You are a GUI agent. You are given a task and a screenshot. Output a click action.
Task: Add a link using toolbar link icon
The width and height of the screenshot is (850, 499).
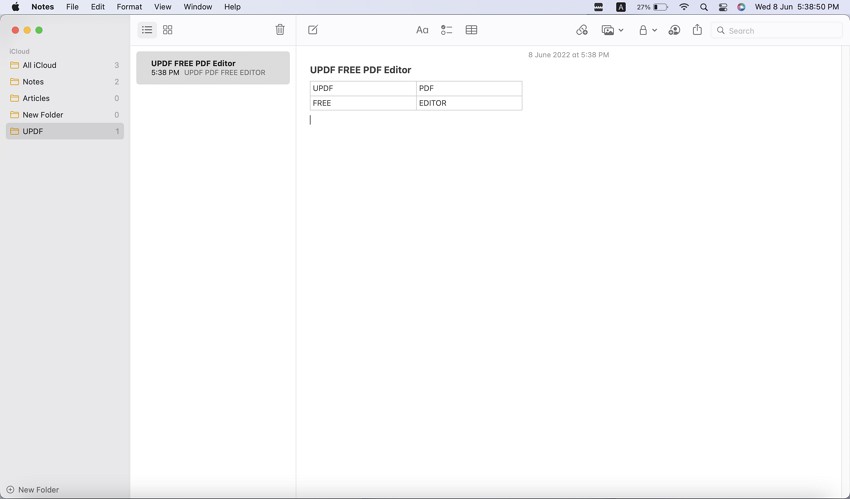click(582, 30)
